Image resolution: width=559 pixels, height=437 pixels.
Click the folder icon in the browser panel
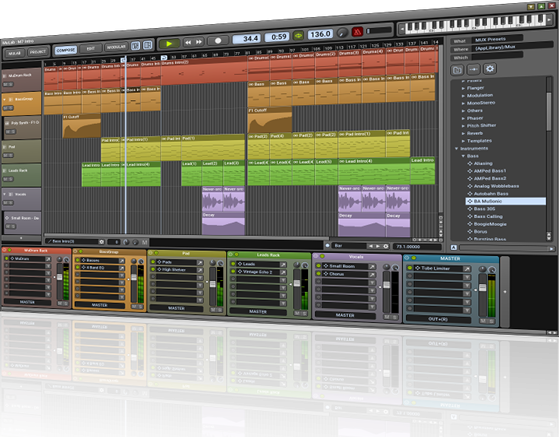pyautogui.click(x=457, y=70)
